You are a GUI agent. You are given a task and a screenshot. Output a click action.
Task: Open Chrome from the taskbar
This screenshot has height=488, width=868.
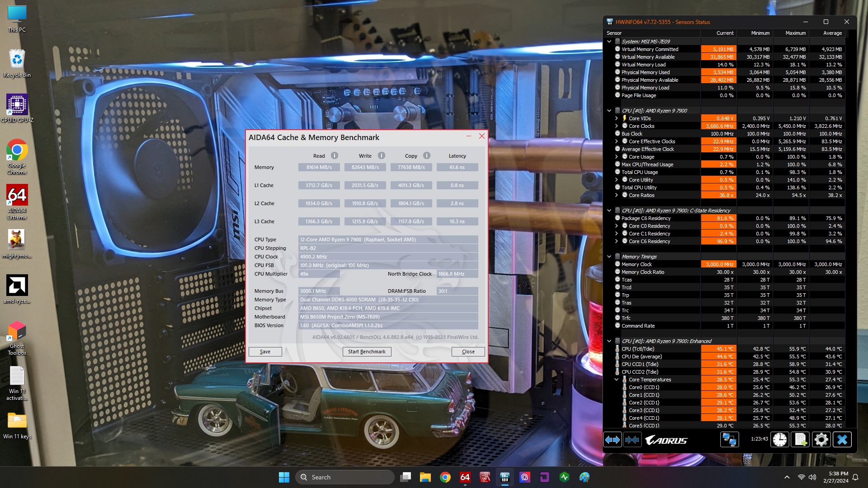pos(445,477)
